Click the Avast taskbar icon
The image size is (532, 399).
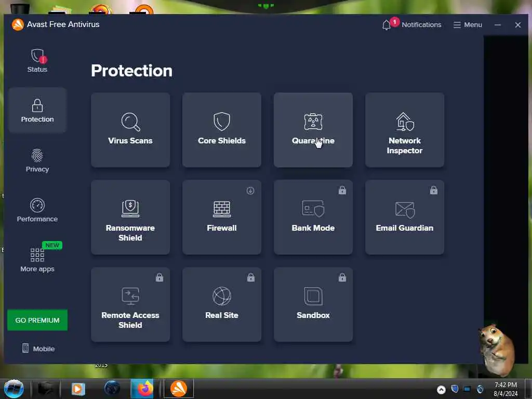tap(179, 389)
